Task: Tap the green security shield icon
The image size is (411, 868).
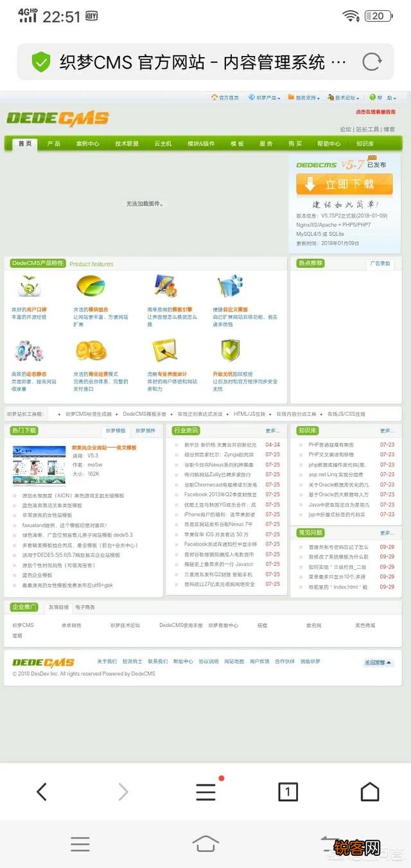Action: tap(41, 62)
